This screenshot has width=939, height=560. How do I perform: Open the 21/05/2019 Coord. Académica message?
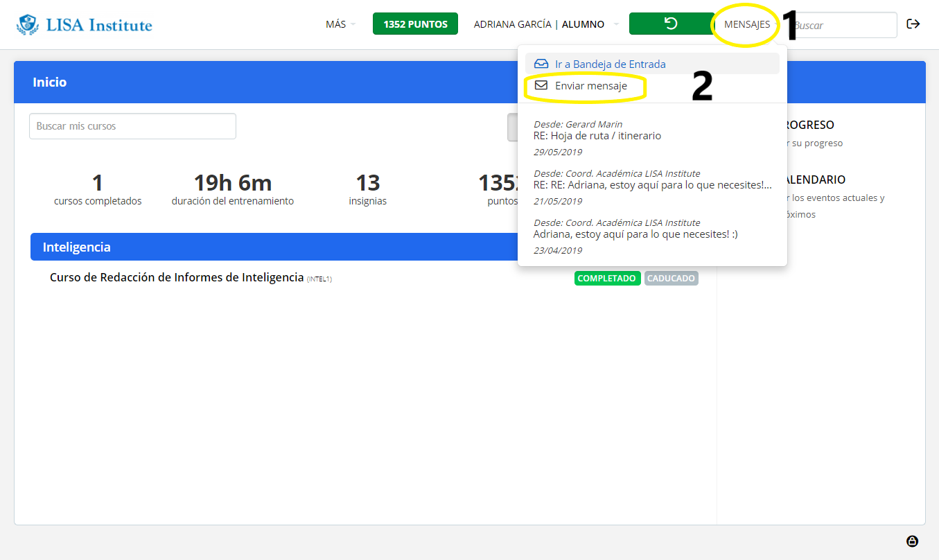651,185
